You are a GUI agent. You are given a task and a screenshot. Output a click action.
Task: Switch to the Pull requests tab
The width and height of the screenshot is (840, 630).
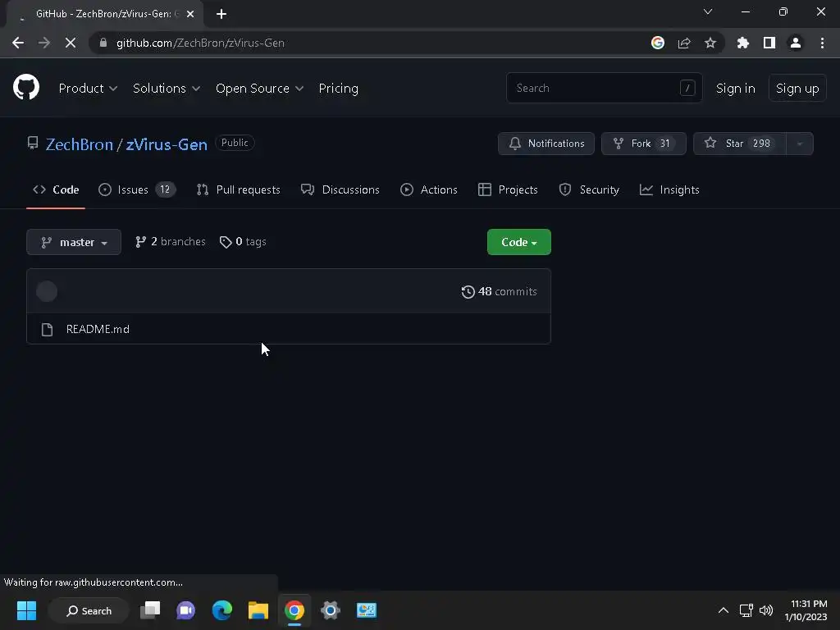click(239, 189)
